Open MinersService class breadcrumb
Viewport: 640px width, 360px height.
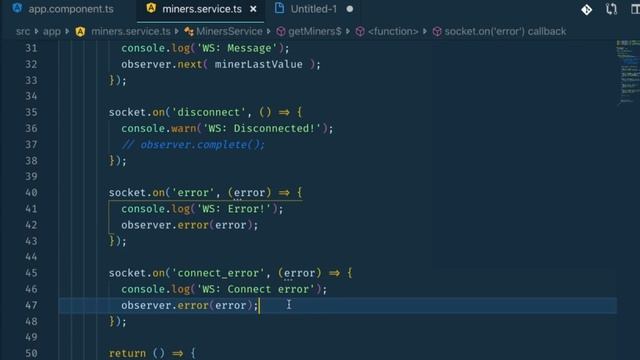coord(229,31)
